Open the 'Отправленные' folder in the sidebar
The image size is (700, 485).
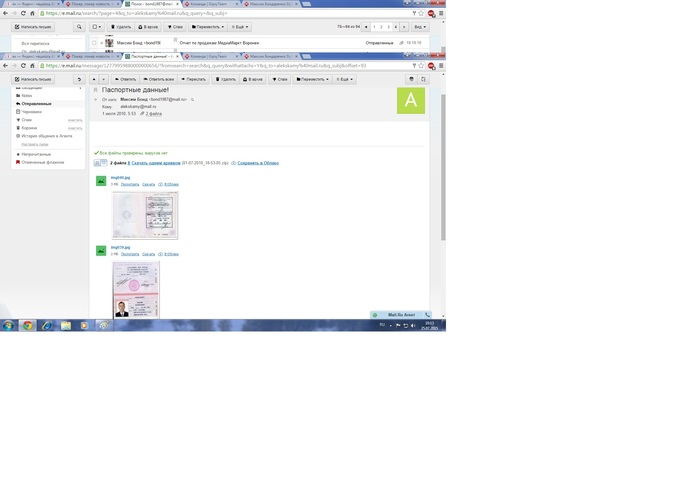36,104
